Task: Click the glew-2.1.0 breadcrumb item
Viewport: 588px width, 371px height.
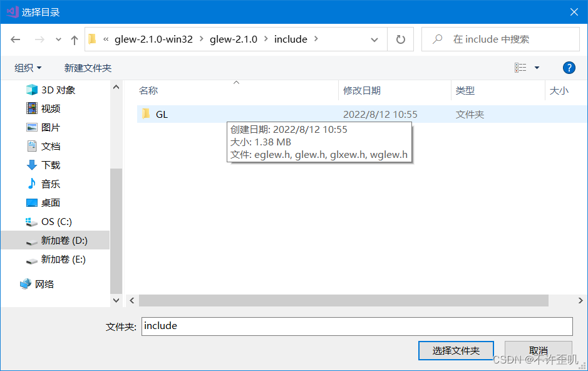Action: (232, 39)
